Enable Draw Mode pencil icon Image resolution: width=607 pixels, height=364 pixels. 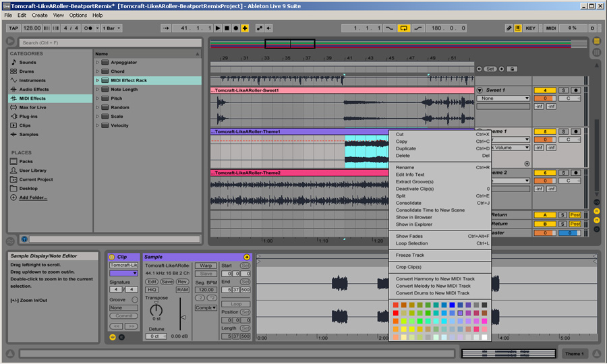click(510, 28)
